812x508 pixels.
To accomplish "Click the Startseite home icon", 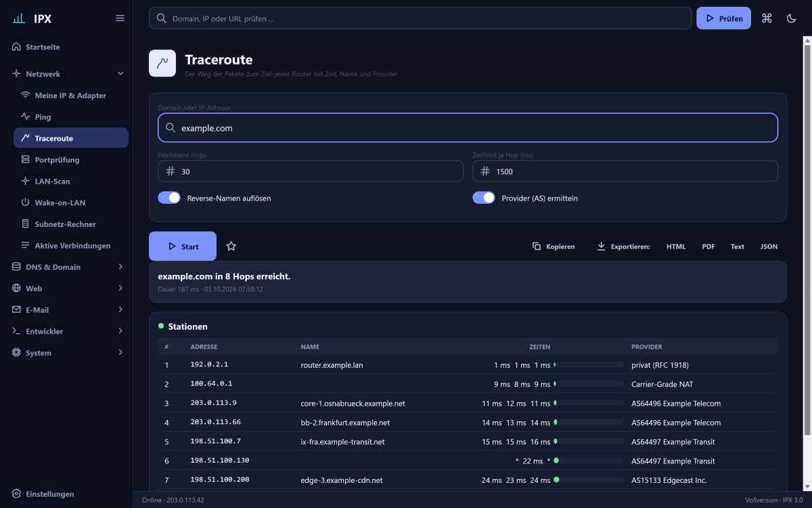I will pyautogui.click(x=17, y=47).
